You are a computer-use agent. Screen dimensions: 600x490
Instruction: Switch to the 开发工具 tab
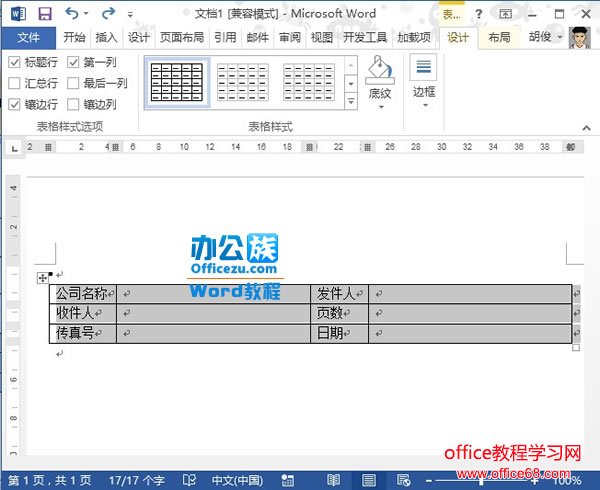(x=365, y=37)
